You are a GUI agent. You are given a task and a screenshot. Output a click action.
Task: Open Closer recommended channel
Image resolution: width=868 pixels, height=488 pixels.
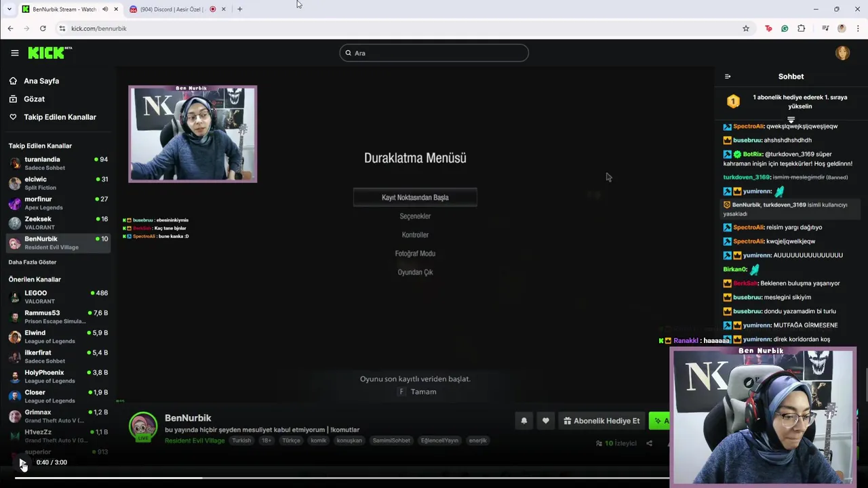coord(58,396)
